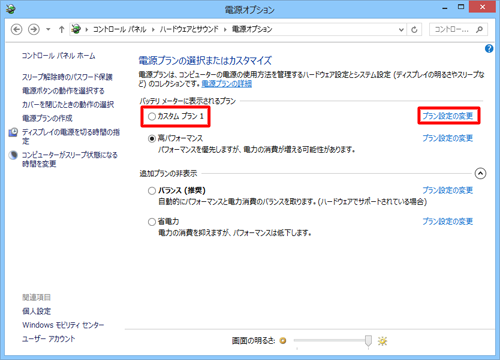The width and height of the screenshot is (500, 360).
Task: Change plan settings for 高パフォーマンス
Action: click(448, 138)
